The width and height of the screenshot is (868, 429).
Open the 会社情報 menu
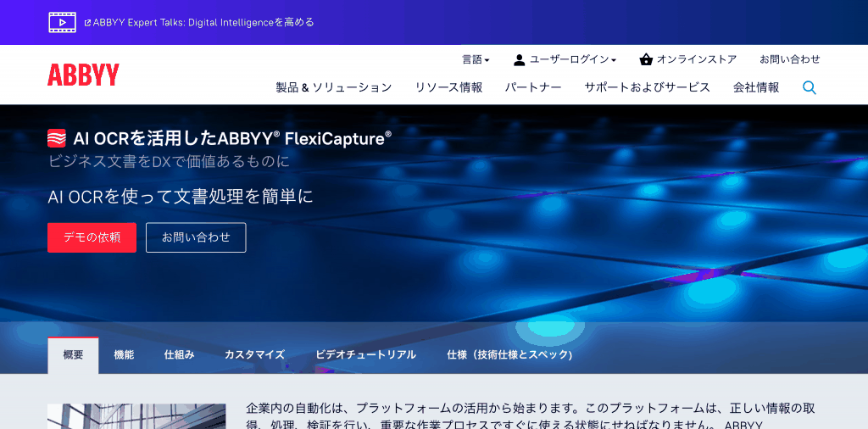click(756, 87)
